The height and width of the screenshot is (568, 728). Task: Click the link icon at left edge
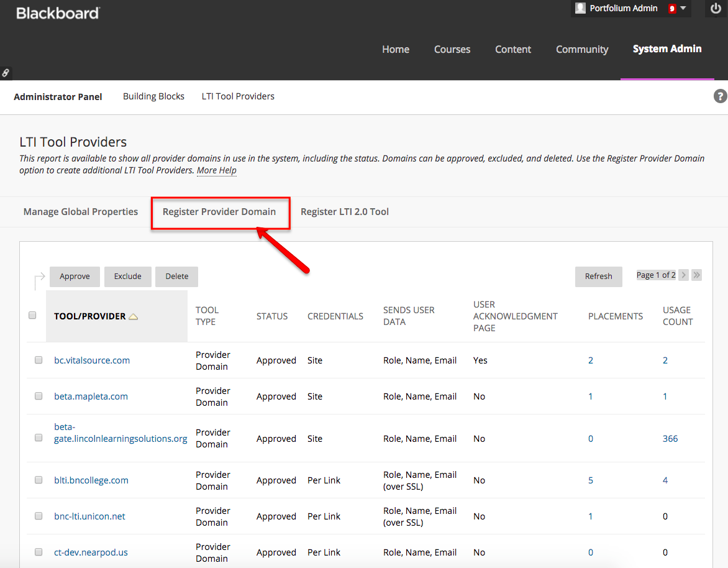point(6,73)
